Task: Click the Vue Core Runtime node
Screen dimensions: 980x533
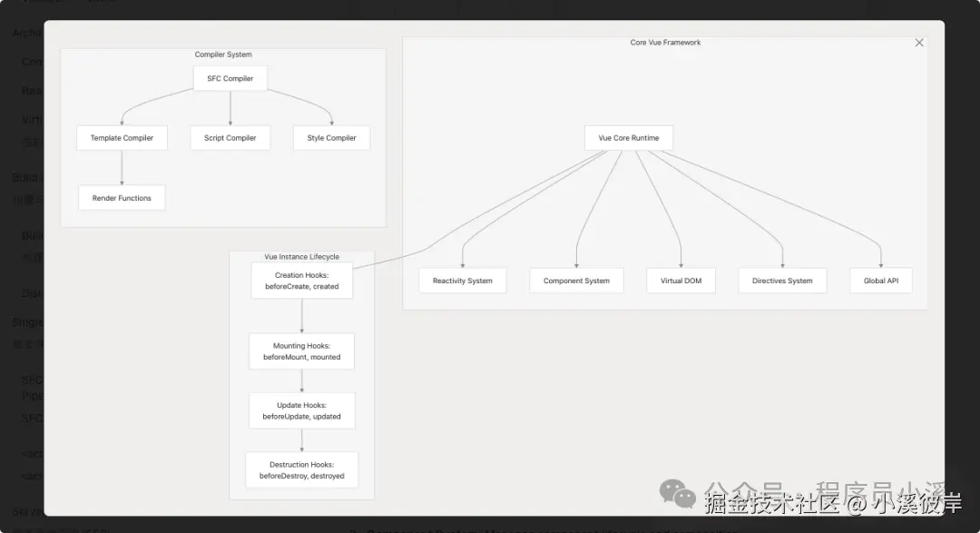Action: pyautogui.click(x=629, y=138)
